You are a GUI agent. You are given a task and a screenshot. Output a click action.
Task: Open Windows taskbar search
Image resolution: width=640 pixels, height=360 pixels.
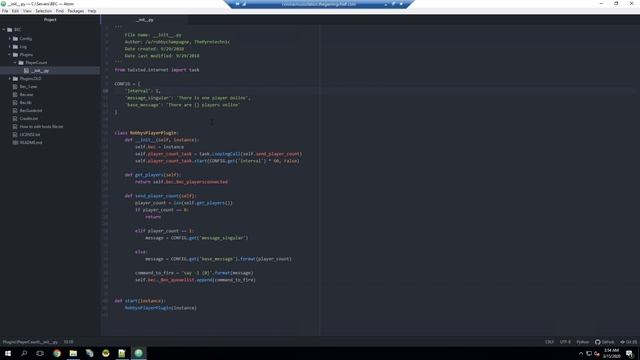coord(24,353)
